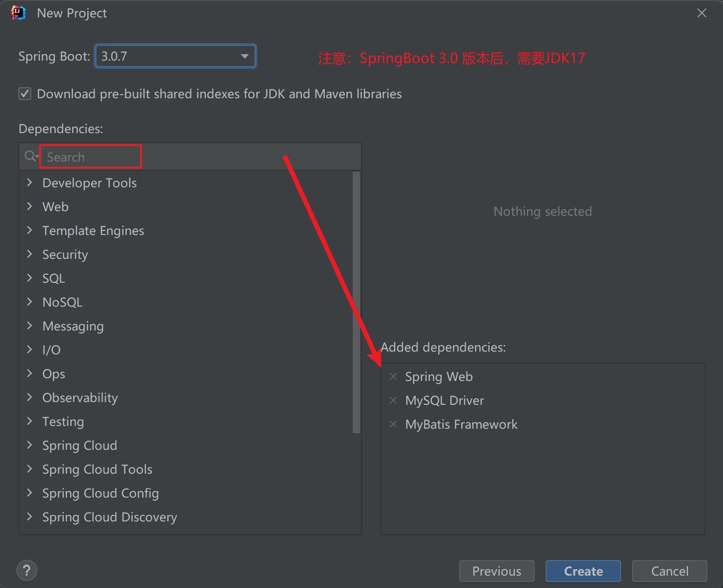Select the Template Engines category
The width and height of the screenshot is (723, 588).
93,231
